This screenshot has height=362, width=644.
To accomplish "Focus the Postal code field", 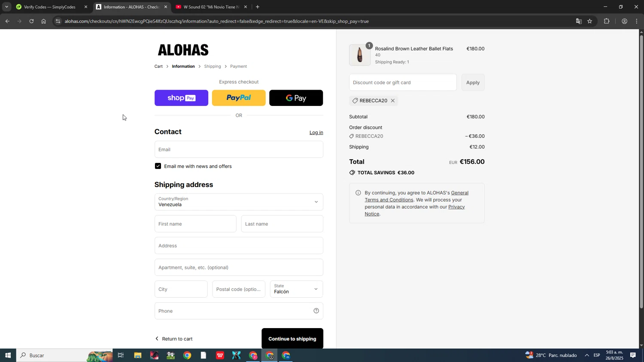I will 239,289.
